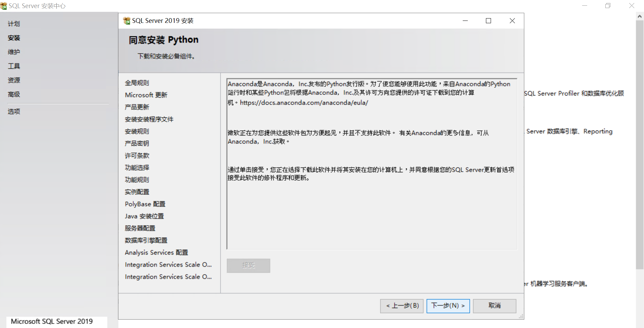Image resolution: width=644 pixels, height=328 pixels.
Task: Click the 安装规则 setup step
Action: click(137, 131)
